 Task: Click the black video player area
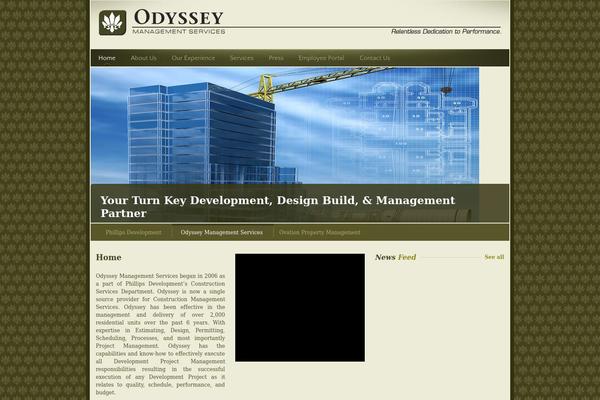coord(300,307)
